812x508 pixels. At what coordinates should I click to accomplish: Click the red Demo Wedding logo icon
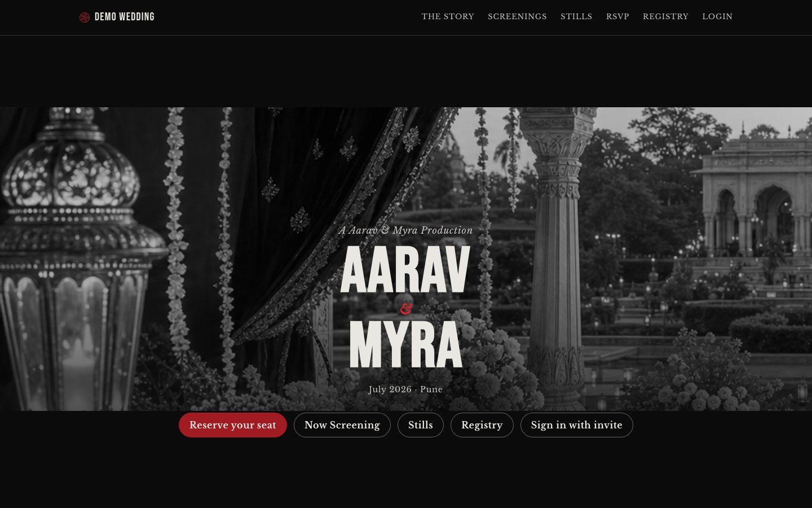pyautogui.click(x=85, y=17)
